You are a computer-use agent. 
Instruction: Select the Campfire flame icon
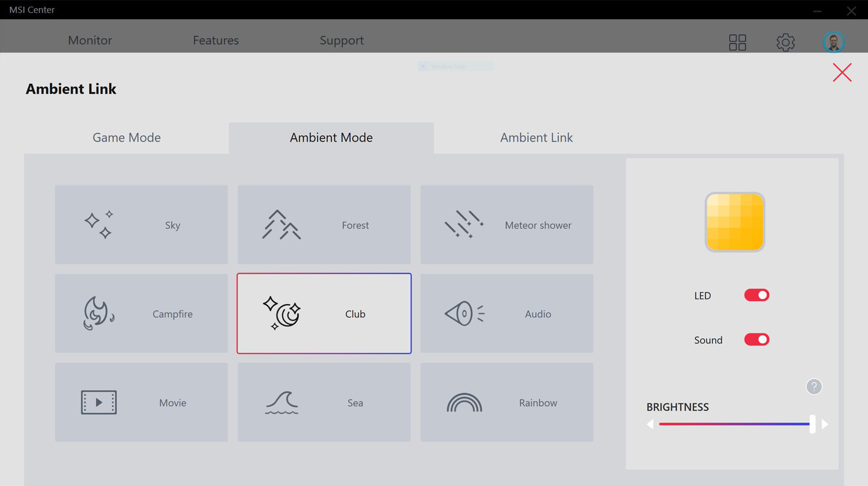[x=98, y=314]
